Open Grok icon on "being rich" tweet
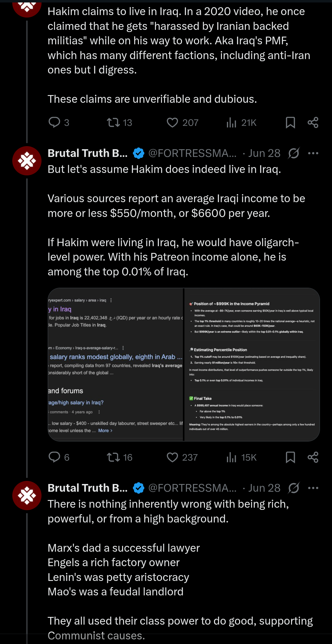This screenshot has height=644, width=332. click(x=294, y=488)
